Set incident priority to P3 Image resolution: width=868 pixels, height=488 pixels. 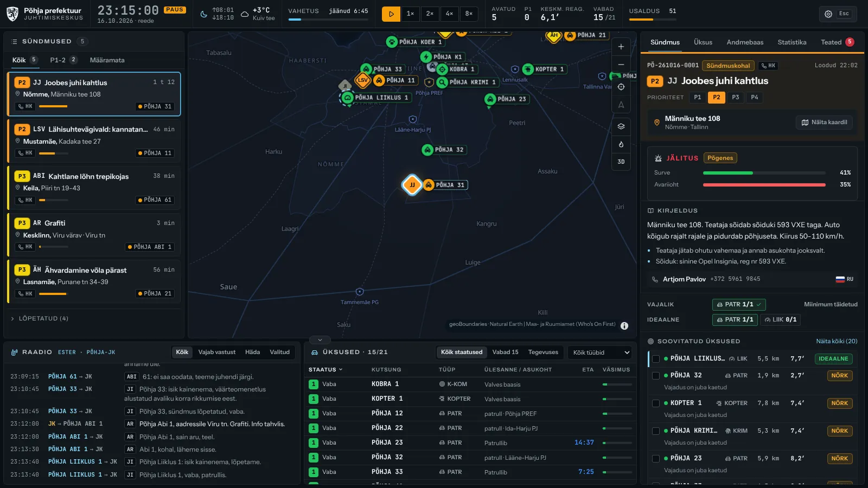click(736, 98)
